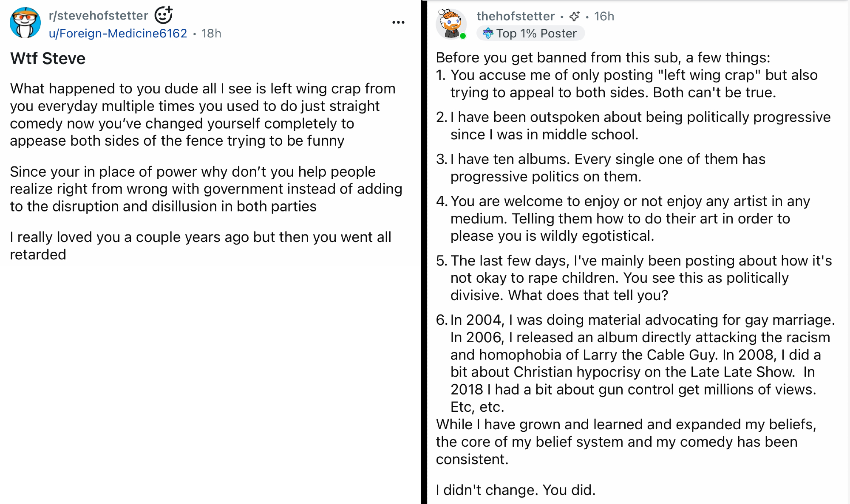This screenshot has height=504, width=850.
Task: Click the r/stevehofstetter subreddit avatar
Action: (25, 23)
